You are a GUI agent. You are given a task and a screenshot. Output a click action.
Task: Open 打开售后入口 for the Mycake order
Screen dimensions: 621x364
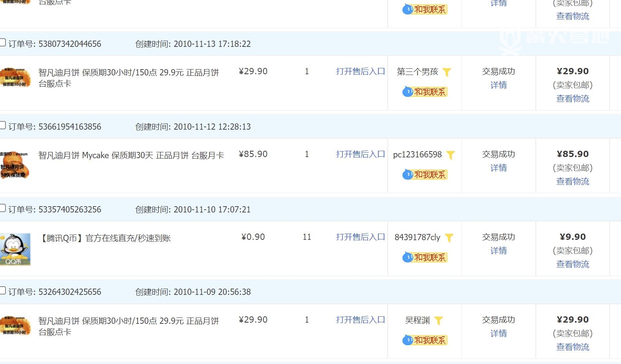pos(360,154)
